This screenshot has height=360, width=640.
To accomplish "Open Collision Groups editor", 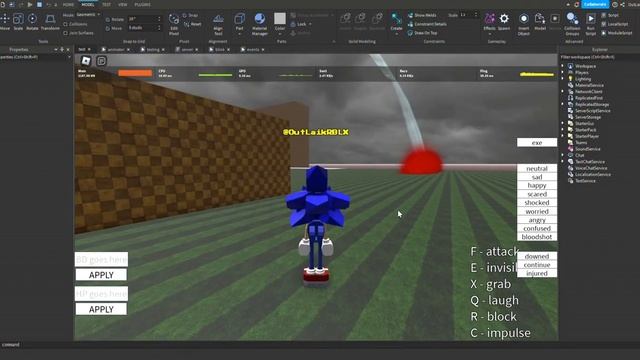I will point(572,24).
